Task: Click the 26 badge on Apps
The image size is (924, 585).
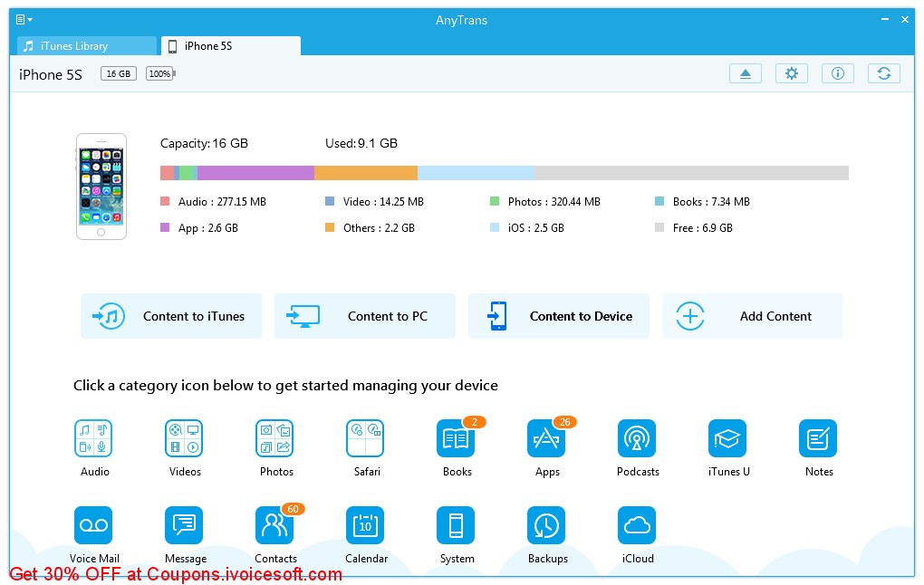Action: click(564, 422)
